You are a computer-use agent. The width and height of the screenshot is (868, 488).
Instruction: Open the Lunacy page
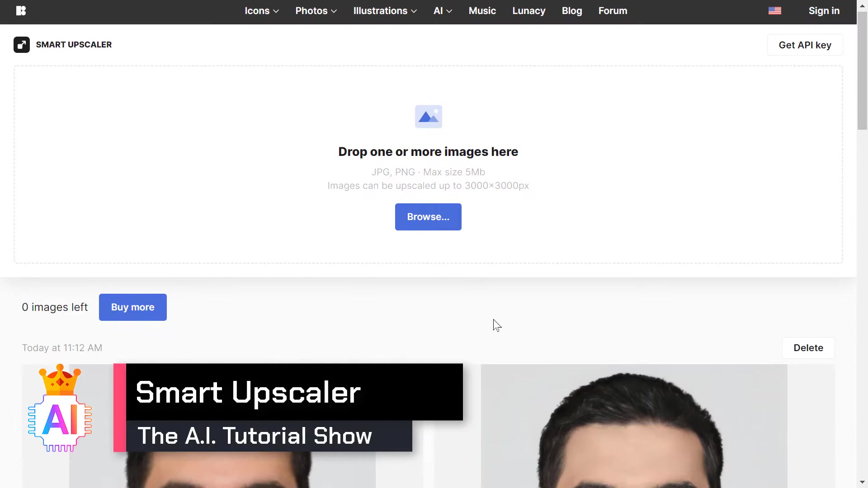click(x=529, y=11)
